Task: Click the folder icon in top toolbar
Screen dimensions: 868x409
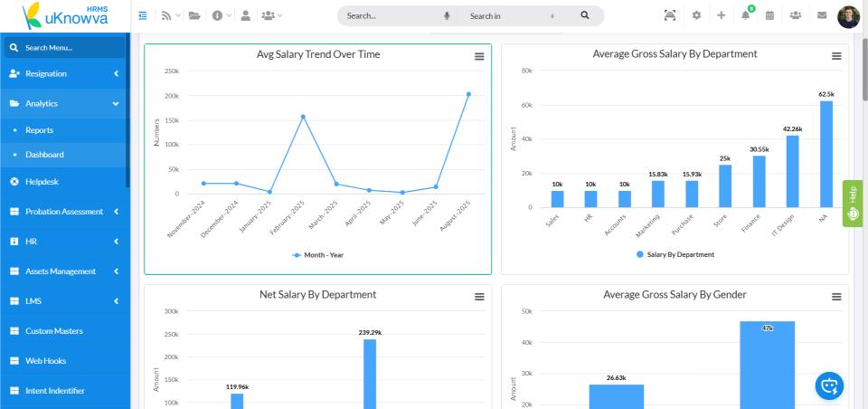Action: pos(194,15)
